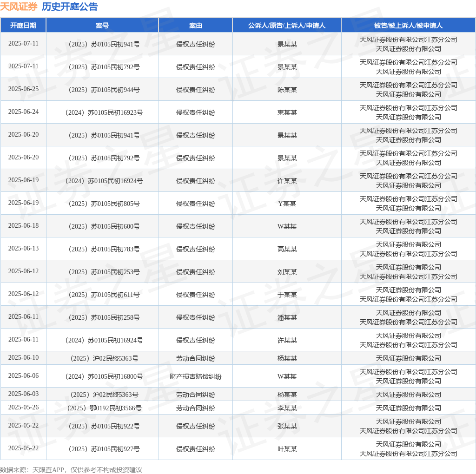
Task: Select the 案号 column header
Action: 102,26
